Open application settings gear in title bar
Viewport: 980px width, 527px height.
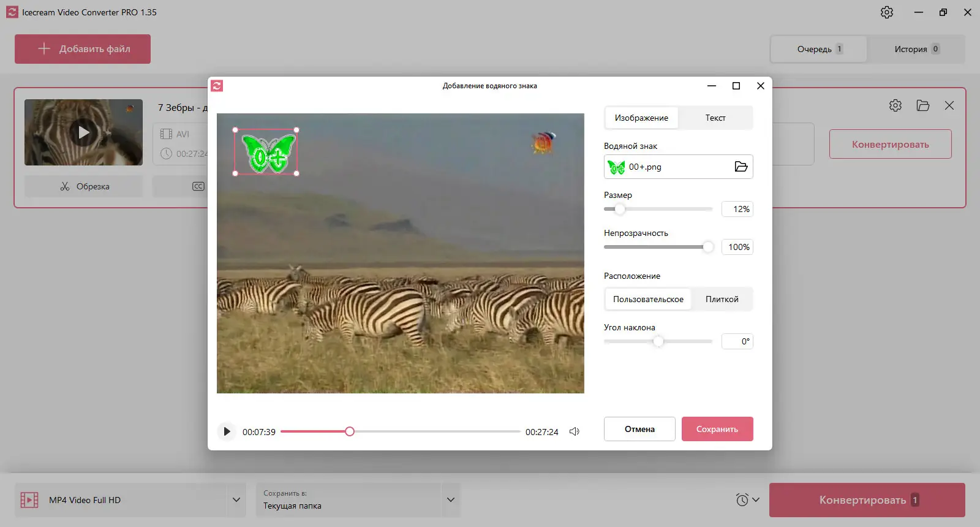coord(887,12)
